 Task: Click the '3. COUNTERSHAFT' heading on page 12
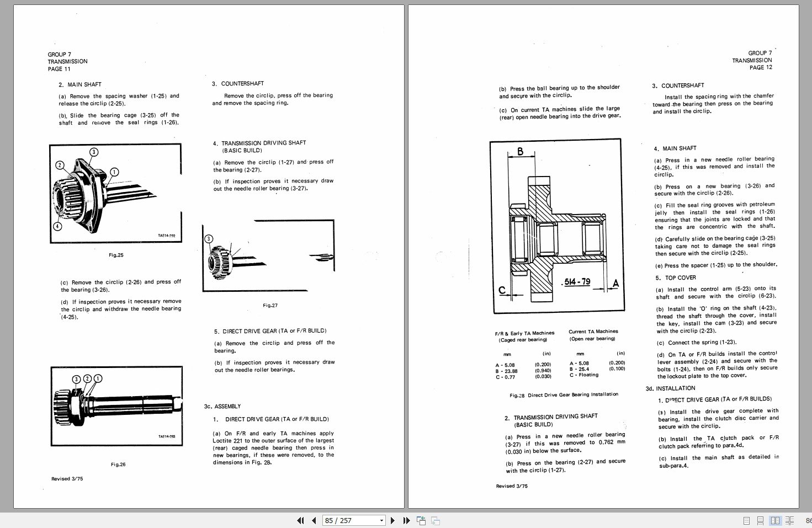[x=678, y=86]
